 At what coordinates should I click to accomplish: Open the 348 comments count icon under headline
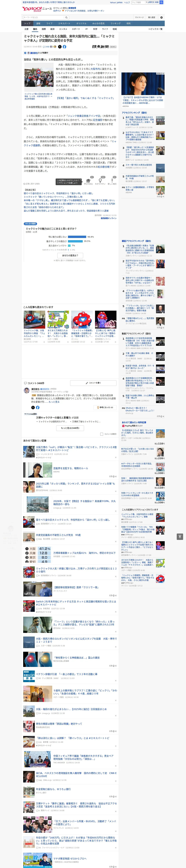click(46, 47)
